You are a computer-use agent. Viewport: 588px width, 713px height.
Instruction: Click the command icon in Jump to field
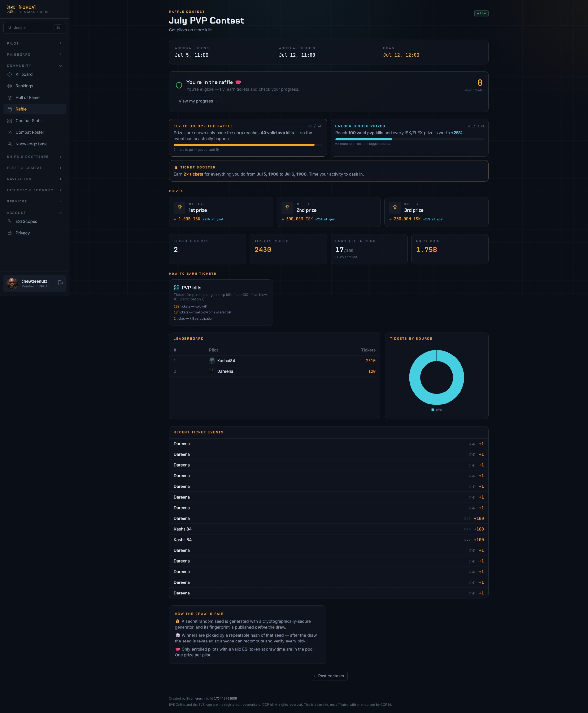[x=9, y=28]
